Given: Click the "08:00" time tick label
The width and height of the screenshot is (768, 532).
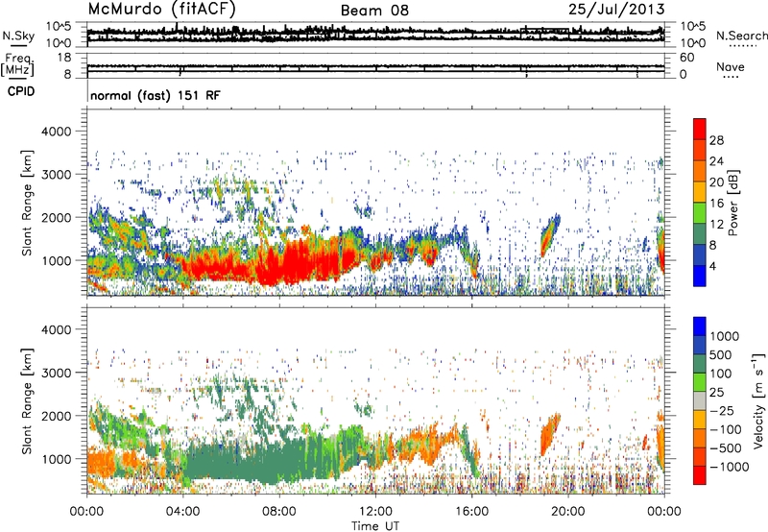Looking at the screenshot, I should (279, 512).
